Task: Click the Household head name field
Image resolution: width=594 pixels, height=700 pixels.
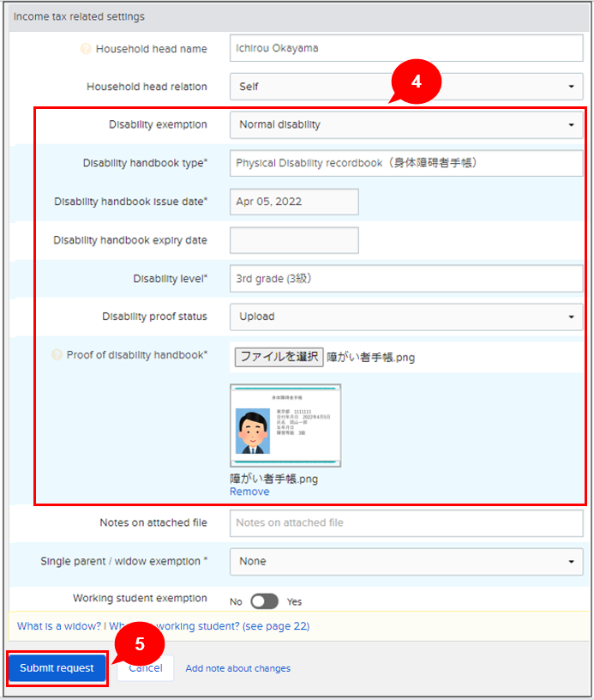Action: pos(405,49)
